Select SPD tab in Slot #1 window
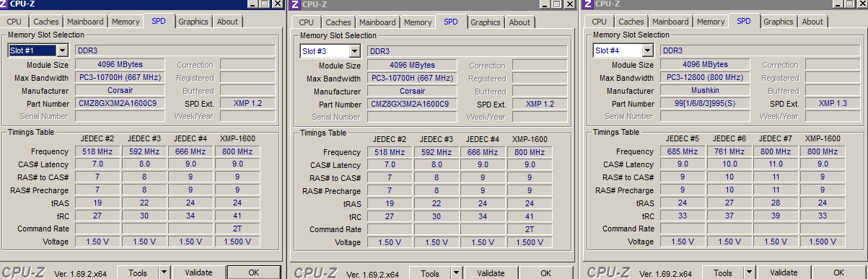868x279 pixels. [159, 21]
